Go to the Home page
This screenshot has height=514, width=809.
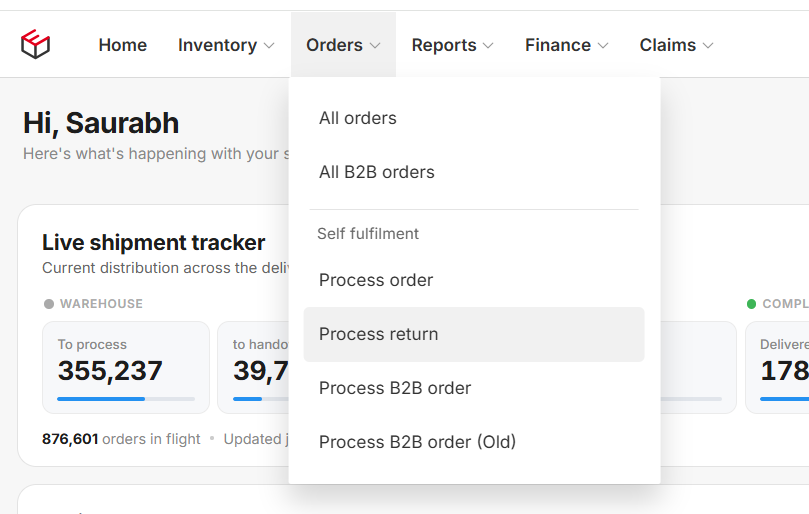click(123, 45)
